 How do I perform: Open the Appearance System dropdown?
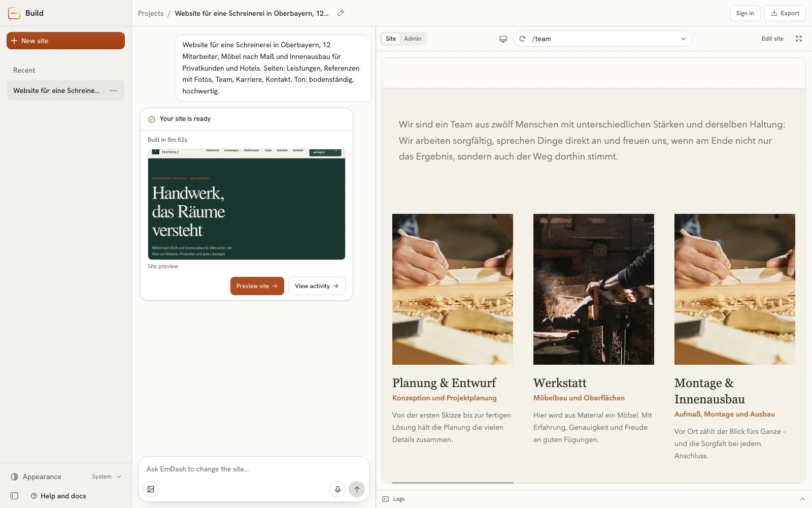(107, 477)
